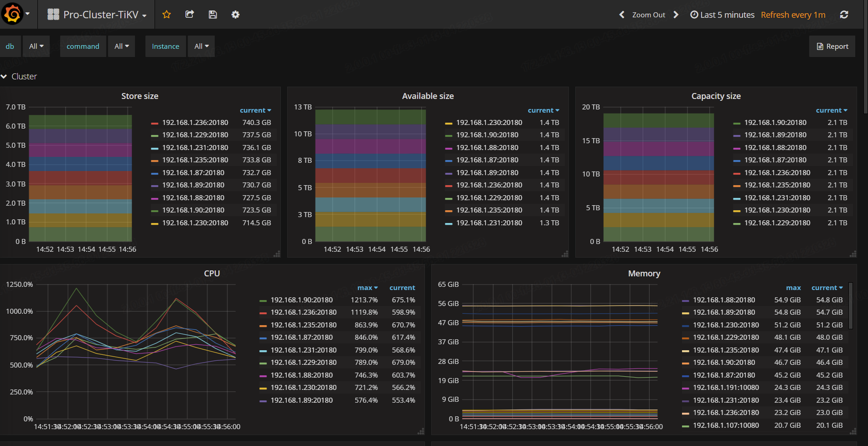Viewport: 868px width, 446px height.
Task: Shift time range back with left arrow
Action: (x=621, y=15)
